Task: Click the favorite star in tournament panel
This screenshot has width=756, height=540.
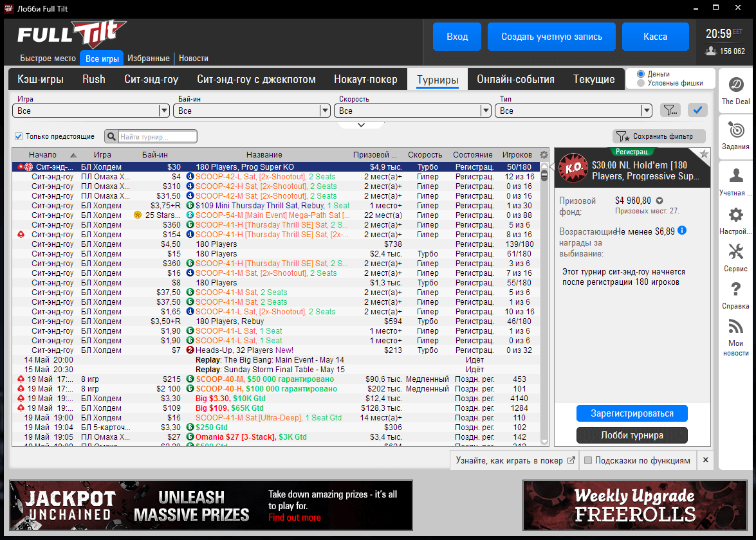Action: coord(704,154)
